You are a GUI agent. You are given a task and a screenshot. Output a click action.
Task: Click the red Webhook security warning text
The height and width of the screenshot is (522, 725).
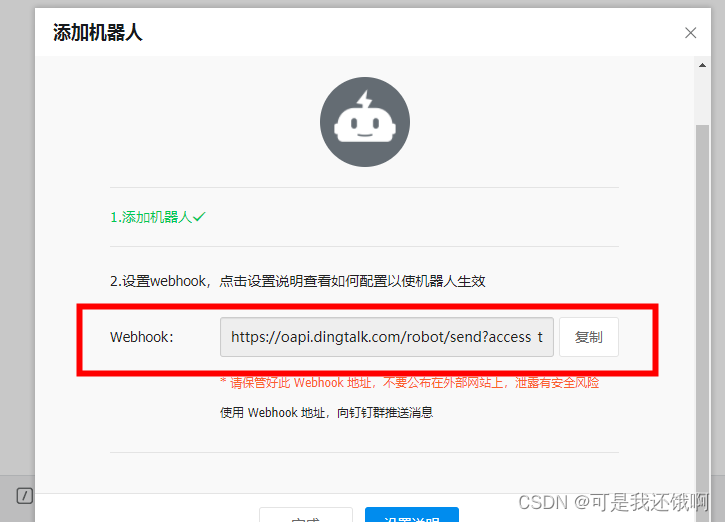(x=410, y=383)
